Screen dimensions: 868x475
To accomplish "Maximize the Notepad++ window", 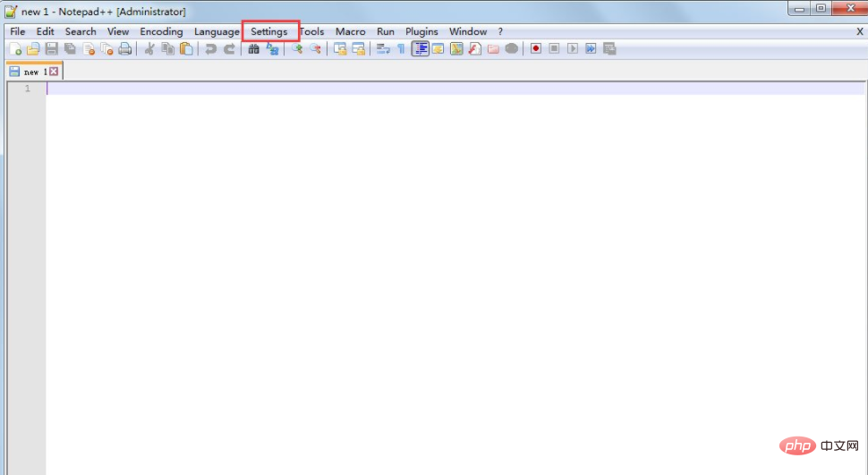I will pos(821,8).
